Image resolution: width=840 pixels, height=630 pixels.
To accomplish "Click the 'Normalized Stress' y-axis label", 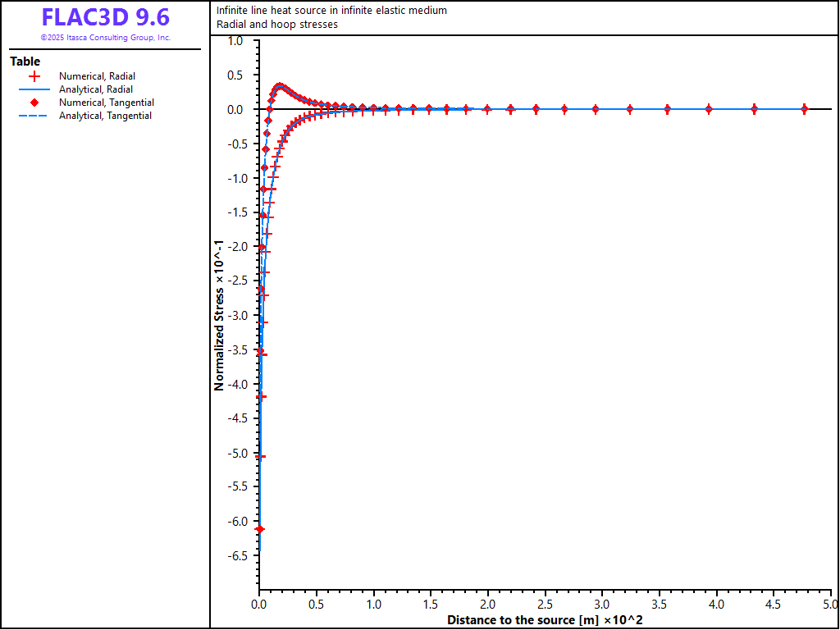I will (219, 315).
